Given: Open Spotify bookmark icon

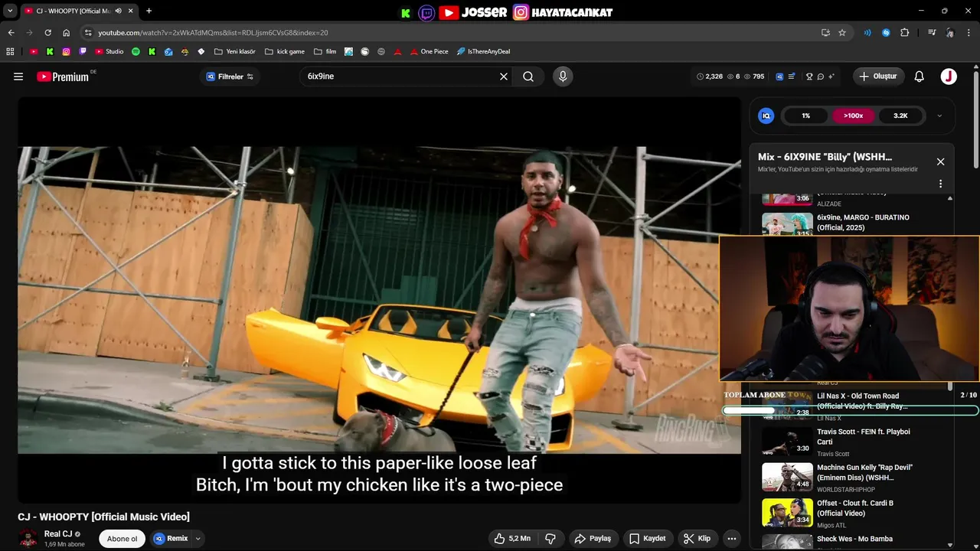Looking at the screenshot, I should [x=136, y=51].
